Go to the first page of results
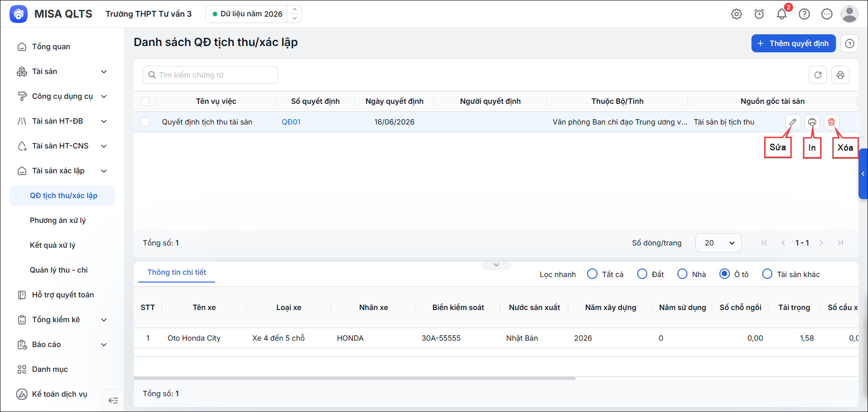The image size is (868, 412). [764, 243]
